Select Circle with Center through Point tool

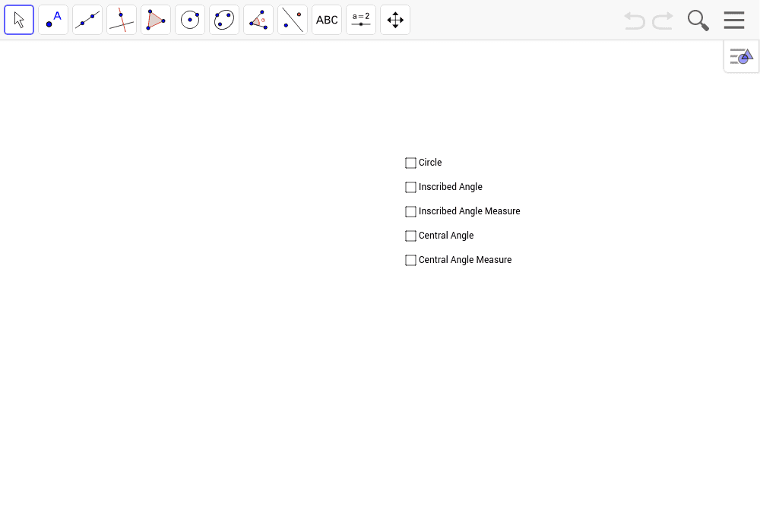190,20
